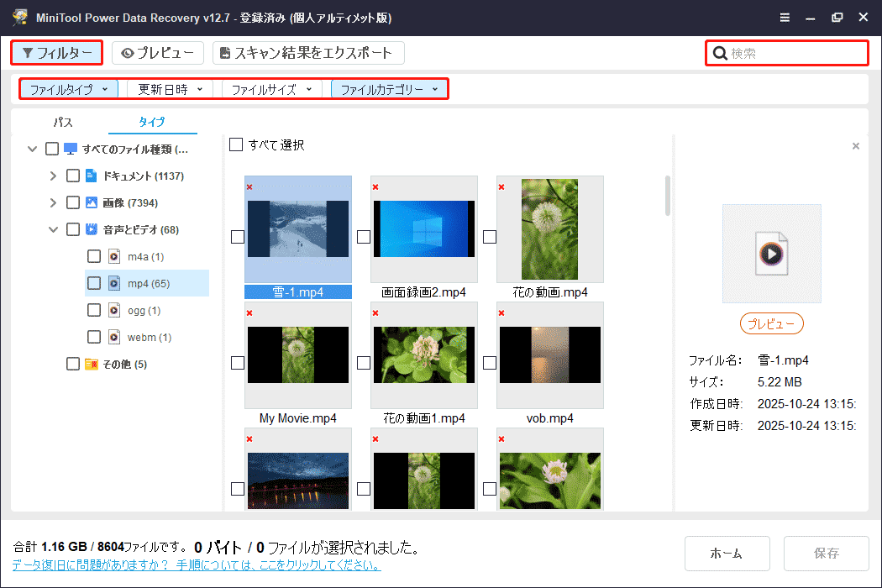Open the ファイルサイズ dropdown
The height and width of the screenshot is (588, 882).
[x=271, y=88]
